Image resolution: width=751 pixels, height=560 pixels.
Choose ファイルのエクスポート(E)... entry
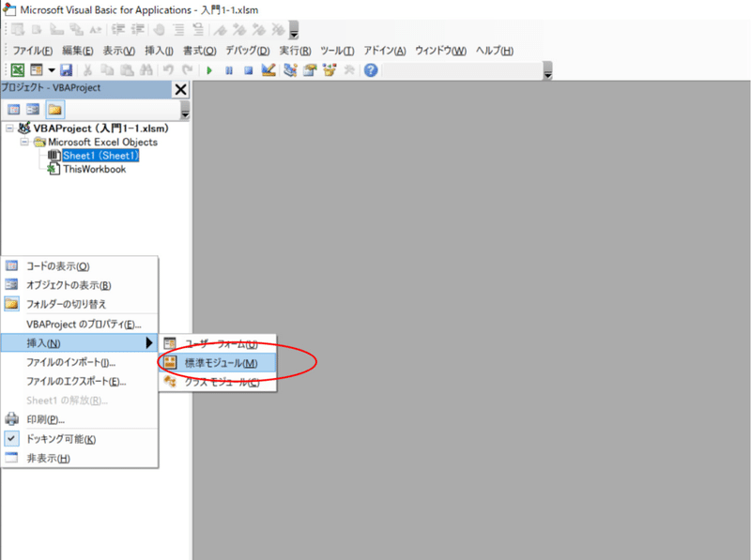(x=80, y=382)
